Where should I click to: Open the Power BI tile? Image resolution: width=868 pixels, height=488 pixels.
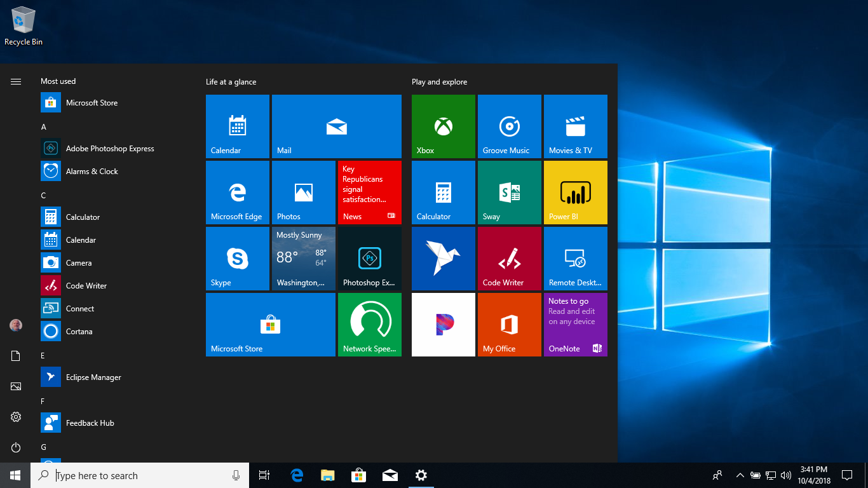575,193
